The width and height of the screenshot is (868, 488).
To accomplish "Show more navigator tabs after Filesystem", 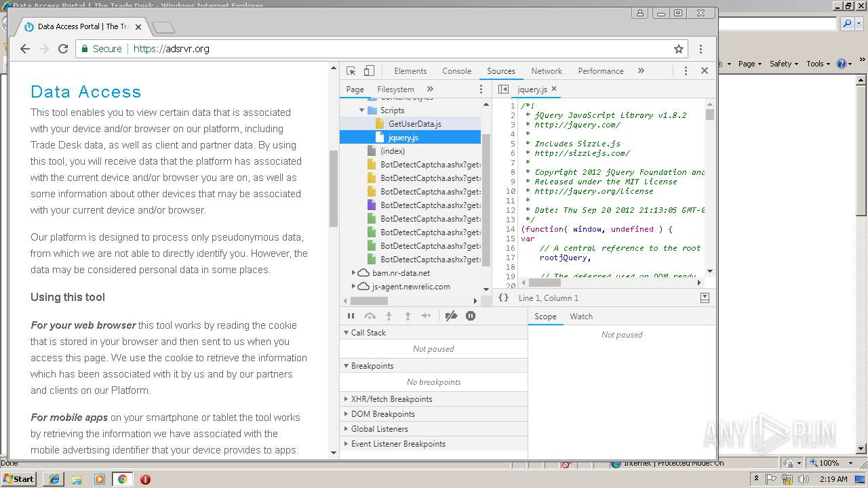I will (x=430, y=89).
